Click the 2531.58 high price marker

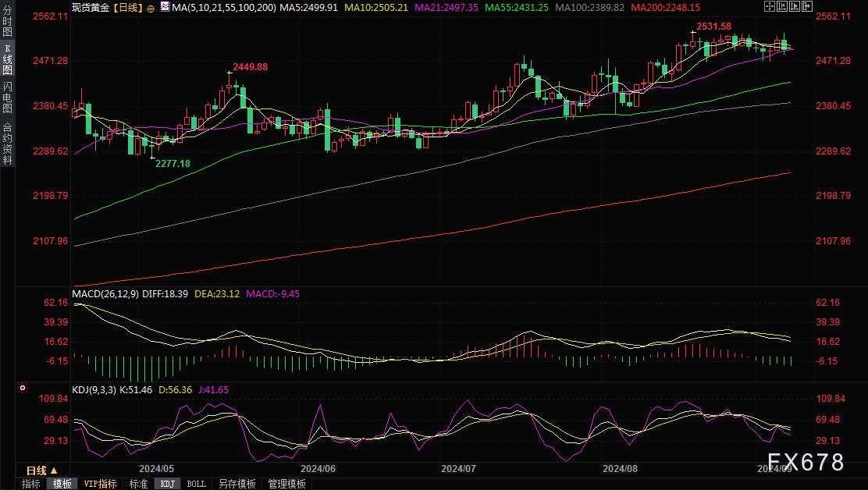click(x=713, y=27)
